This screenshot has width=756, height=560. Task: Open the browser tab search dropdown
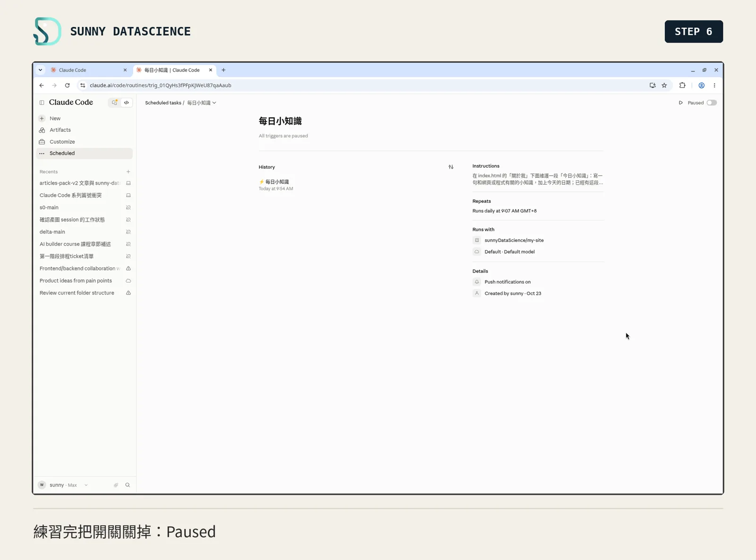[41, 70]
